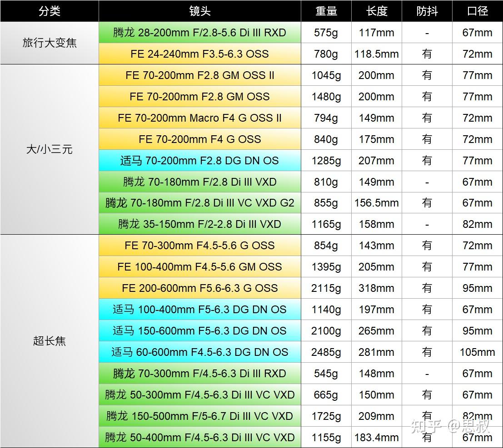Screen dimensions: 503x448
Task: Click the 适马 60-600mm weight value 2485g
Action: pyautogui.click(x=325, y=352)
